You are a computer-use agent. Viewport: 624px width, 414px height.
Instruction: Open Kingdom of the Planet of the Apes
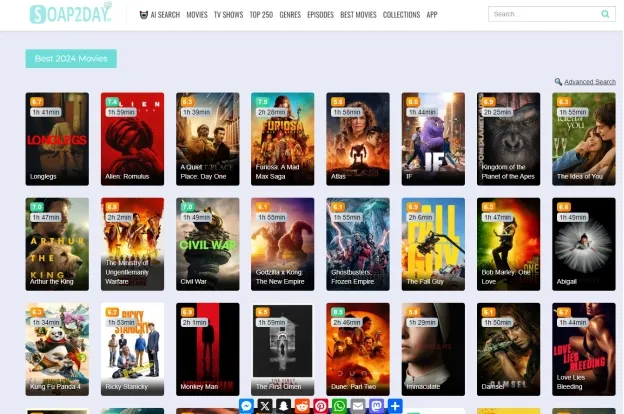point(509,139)
